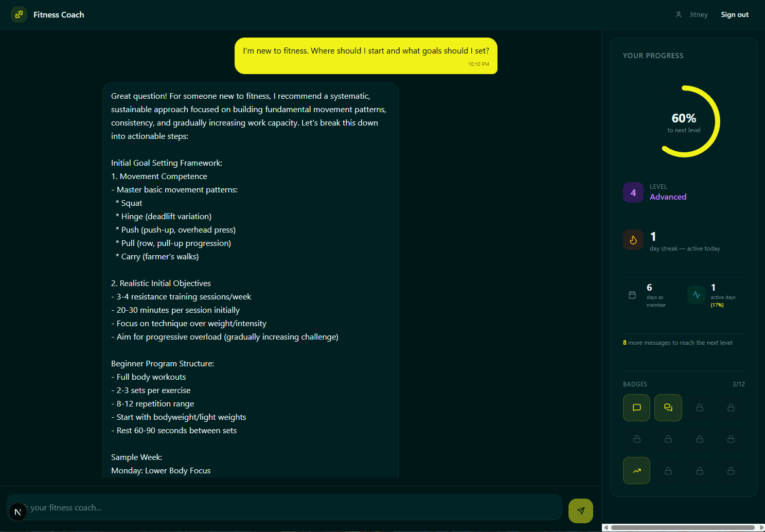Click the user profile icon beside Jitney

(679, 14)
